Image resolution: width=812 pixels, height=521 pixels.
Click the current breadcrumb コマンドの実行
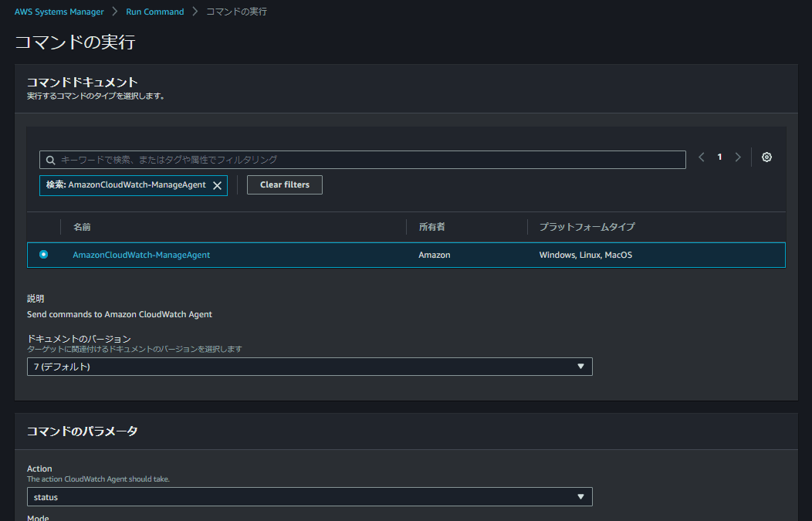(237, 12)
